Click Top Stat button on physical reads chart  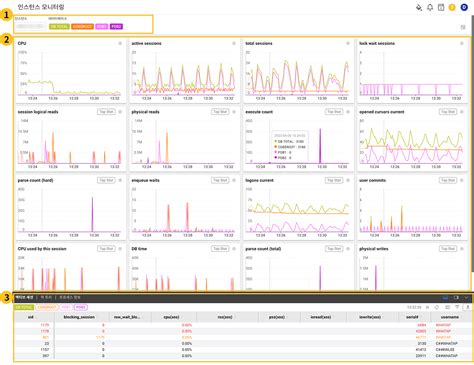click(x=220, y=112)
